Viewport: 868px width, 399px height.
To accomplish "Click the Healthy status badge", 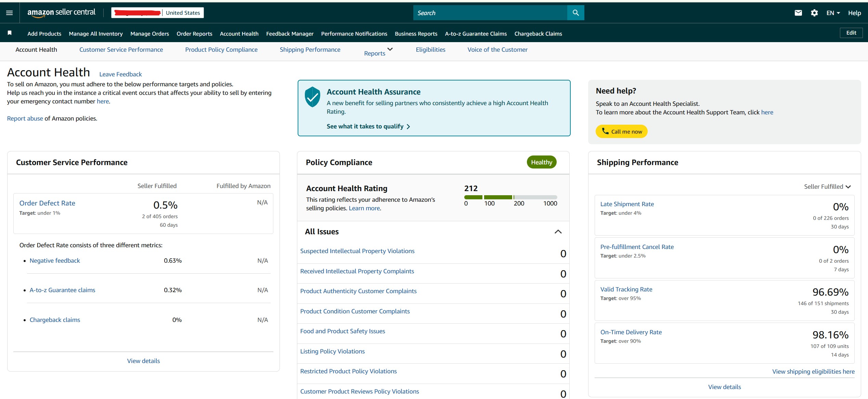I will [542, 162].
